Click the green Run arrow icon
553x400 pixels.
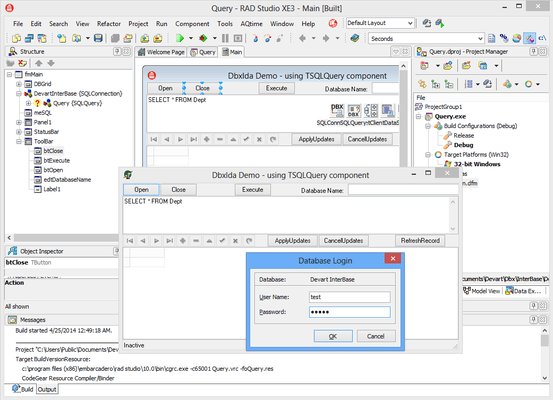pos(180,38)
